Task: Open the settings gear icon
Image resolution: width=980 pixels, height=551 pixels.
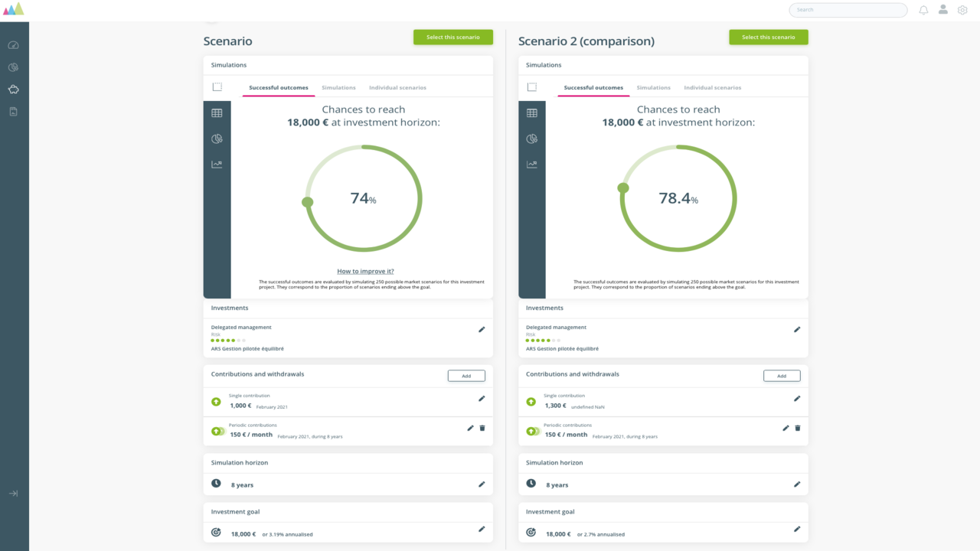Action: click(x=962, y=10)
